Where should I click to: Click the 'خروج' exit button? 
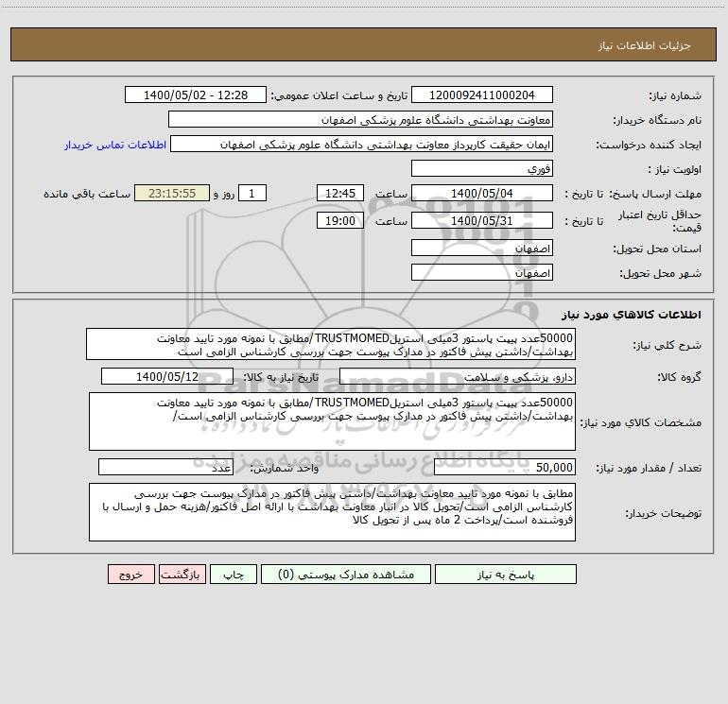[x=130, y=575]
